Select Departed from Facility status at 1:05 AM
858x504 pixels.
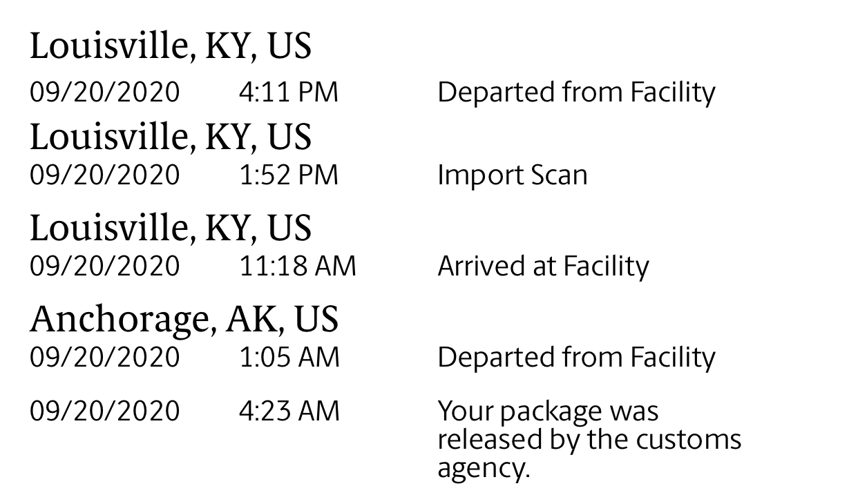577,358
